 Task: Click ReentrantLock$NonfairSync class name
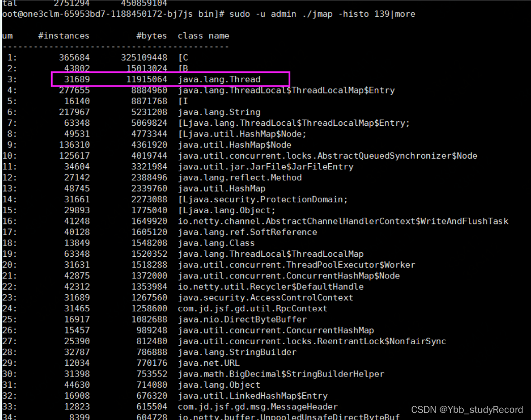[312, 341]
